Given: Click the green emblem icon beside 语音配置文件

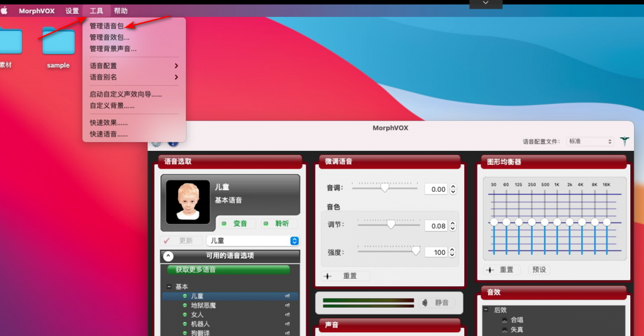Looking at the screenshot, I should click(x=625, y=142).
